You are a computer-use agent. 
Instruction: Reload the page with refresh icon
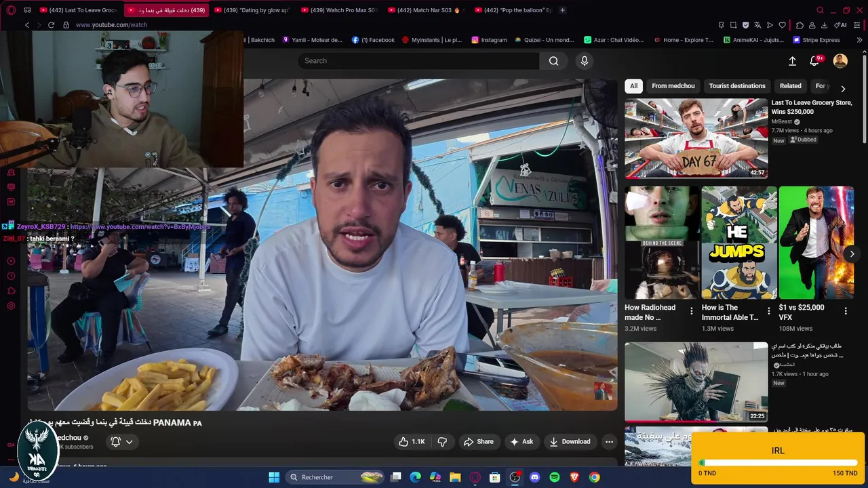click(51, 25)
